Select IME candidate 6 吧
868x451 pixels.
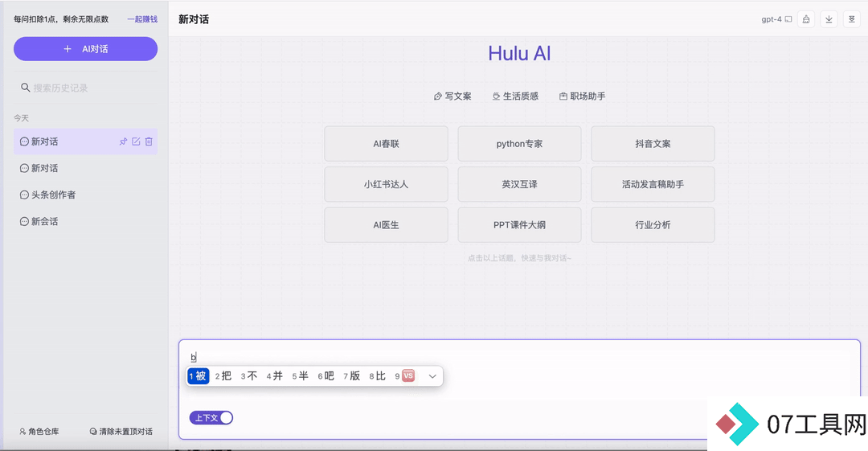(326, 376)
